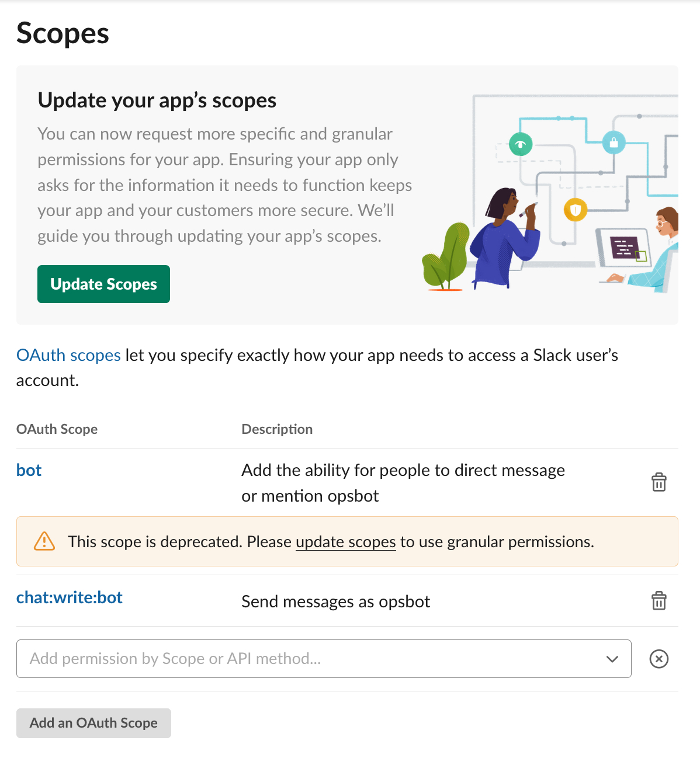Click the Scopes page title
Image resolution: width=700 pixels, height=758 pixels.
(63, 33)
